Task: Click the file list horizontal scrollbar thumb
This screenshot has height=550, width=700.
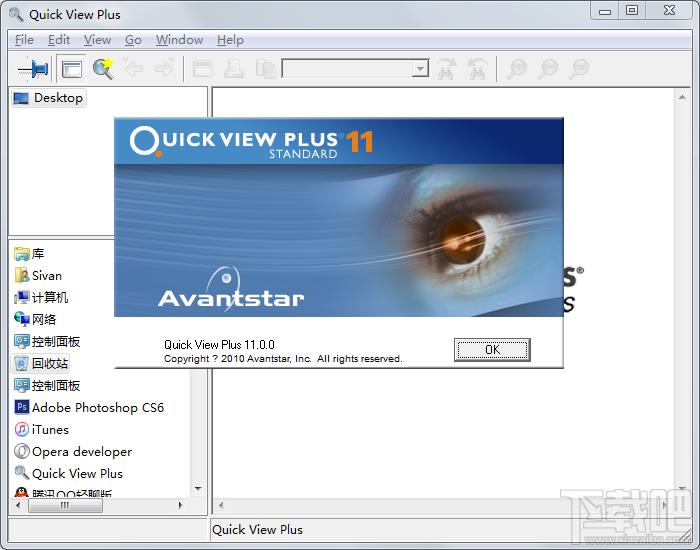Action: click(65, 505)
